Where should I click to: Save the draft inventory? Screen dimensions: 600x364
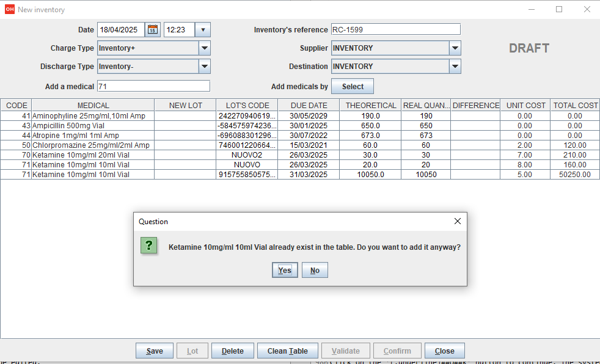(x=155, y=351)
